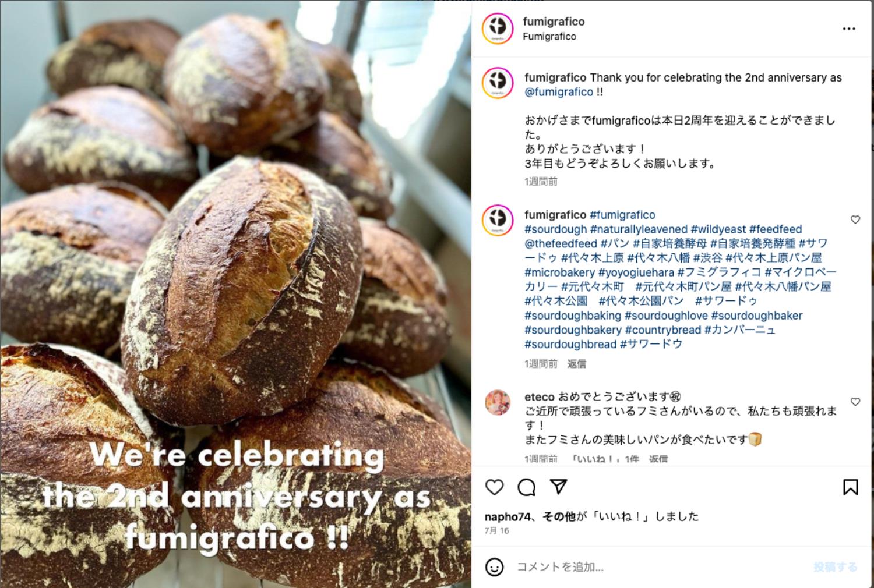Screen dimensions: 874x588
Task: Share the post with the paper plane icon
Action: pyautogui.click(x=559, y=486)
